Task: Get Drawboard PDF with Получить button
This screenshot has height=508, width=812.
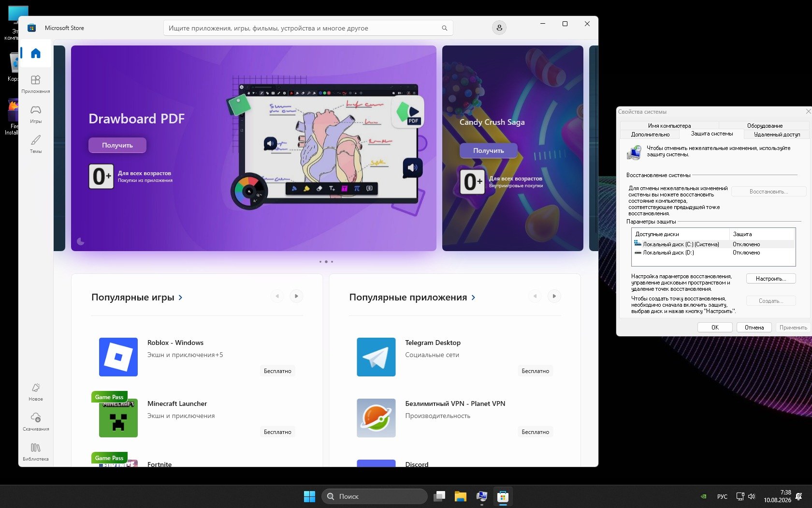Action: coord(117,145)
